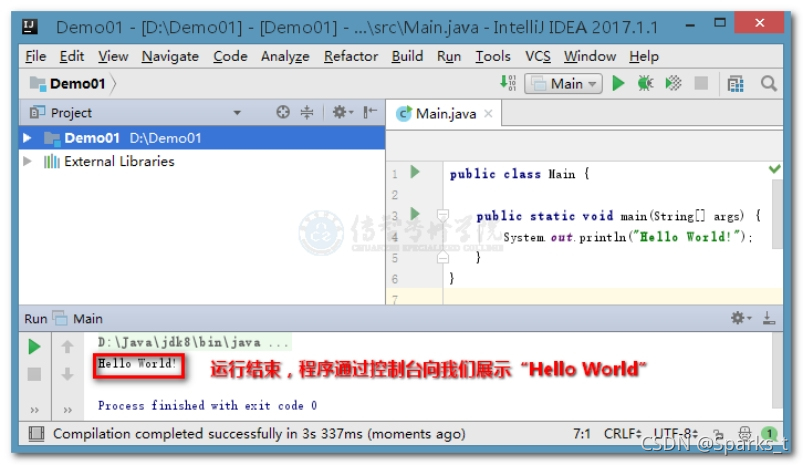The image size is (804, 465).
Task: Hide the Project tool window icon
Action: pos(370,112)
